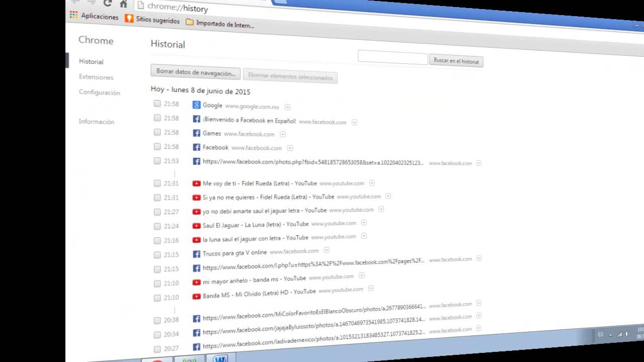Click Facebook favicon beside ladivademexico link

coord(197,346)
